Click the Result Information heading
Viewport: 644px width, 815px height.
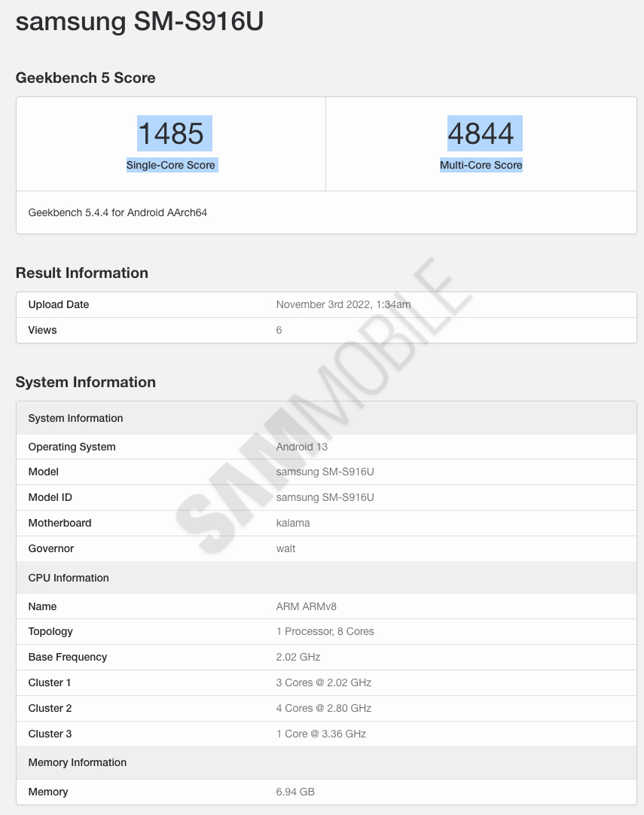click(81, 273)
